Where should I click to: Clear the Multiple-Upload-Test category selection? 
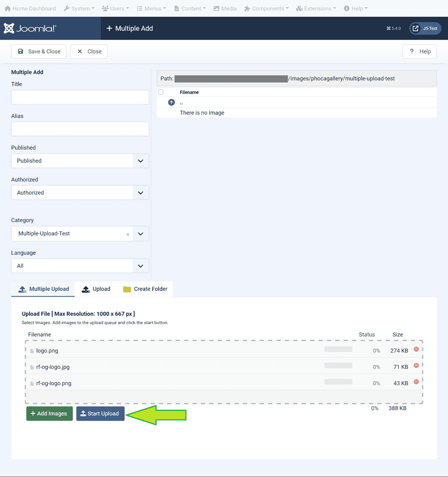tap(128, 235)
